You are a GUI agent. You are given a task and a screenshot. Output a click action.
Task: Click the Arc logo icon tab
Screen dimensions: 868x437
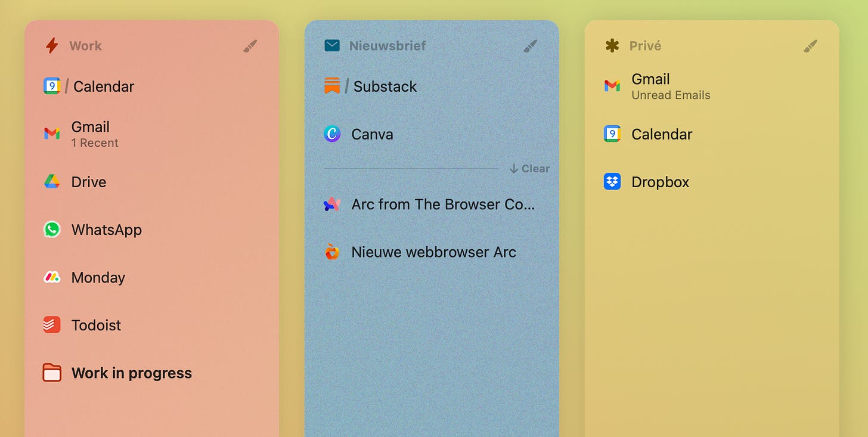tap(332, 204)
